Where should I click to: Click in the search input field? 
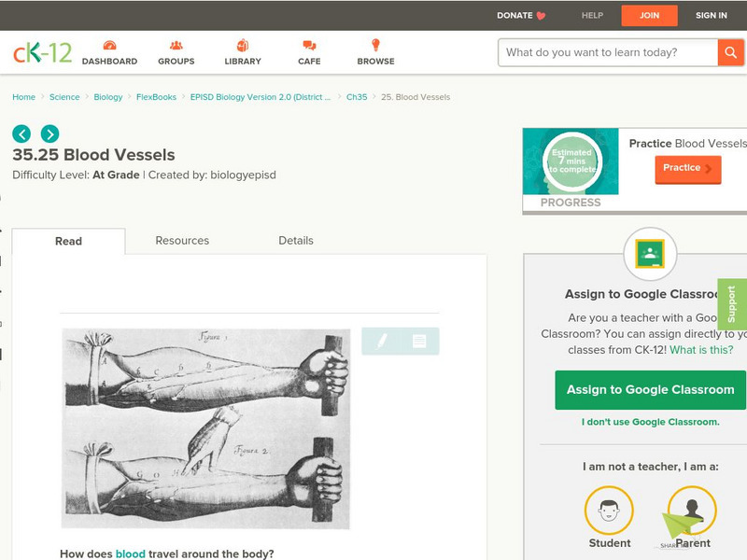coord(608,52)
